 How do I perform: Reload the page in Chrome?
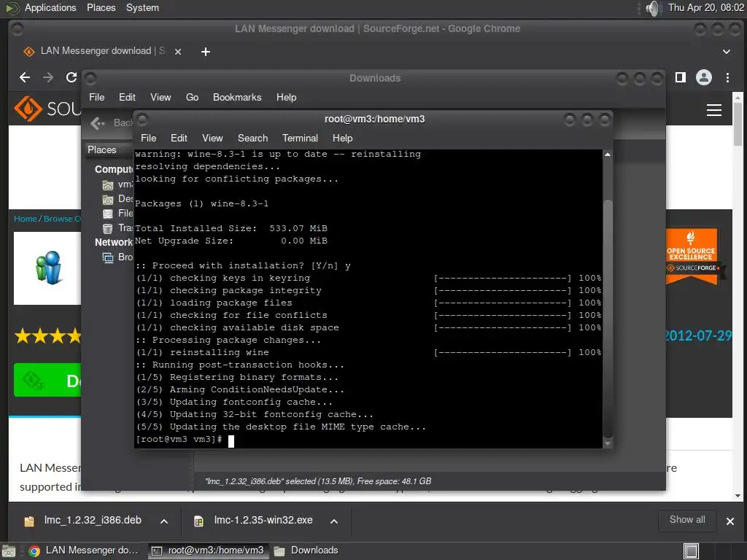pos(71,77)
